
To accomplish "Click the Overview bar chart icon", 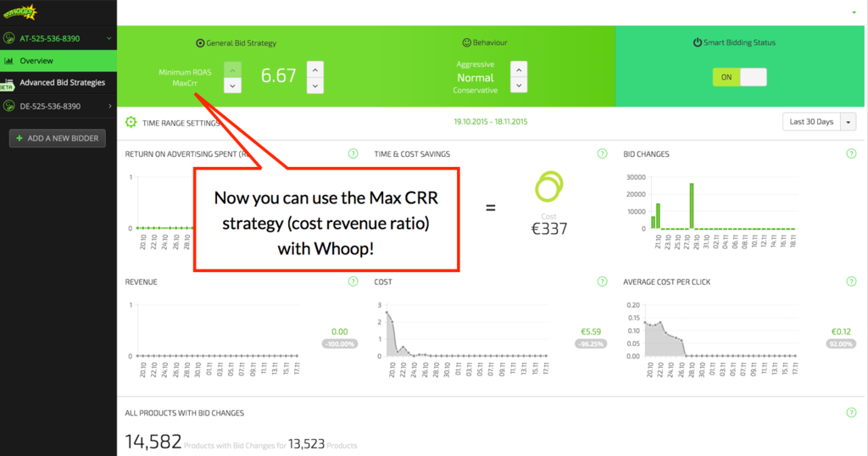I will 8,61.
